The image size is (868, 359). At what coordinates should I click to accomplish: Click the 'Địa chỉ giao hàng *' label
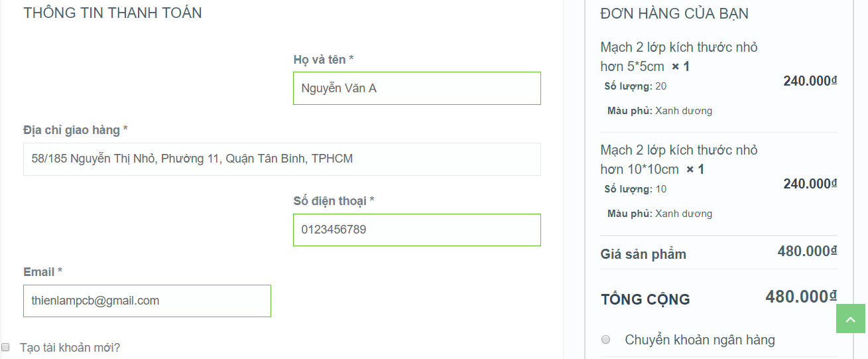tap(75, 130)
